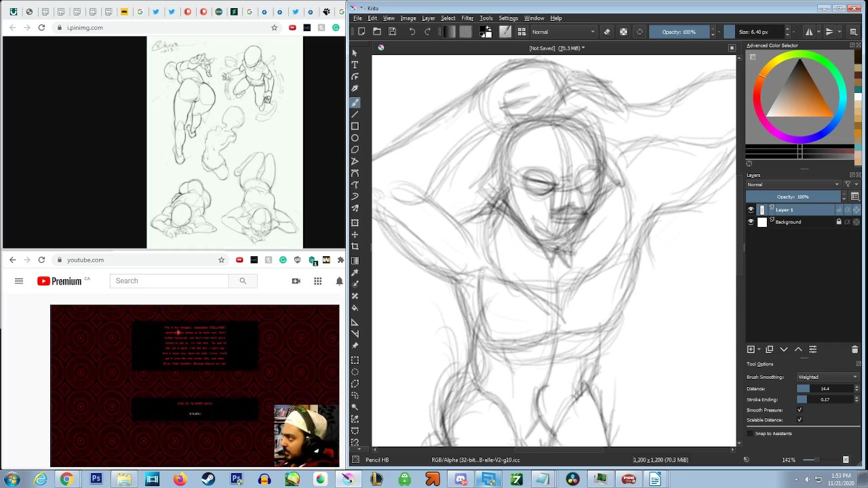Screen dimensions: 868x488
Task: Expand the layer blending mode Normal combo box
Action: pyautogui.click(x=793, y=184)
